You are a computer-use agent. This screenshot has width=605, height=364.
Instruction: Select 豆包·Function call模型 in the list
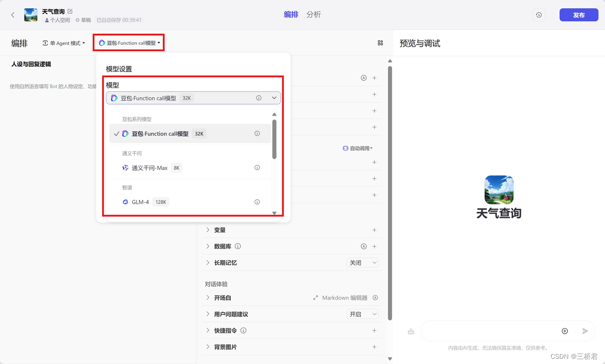190,134
